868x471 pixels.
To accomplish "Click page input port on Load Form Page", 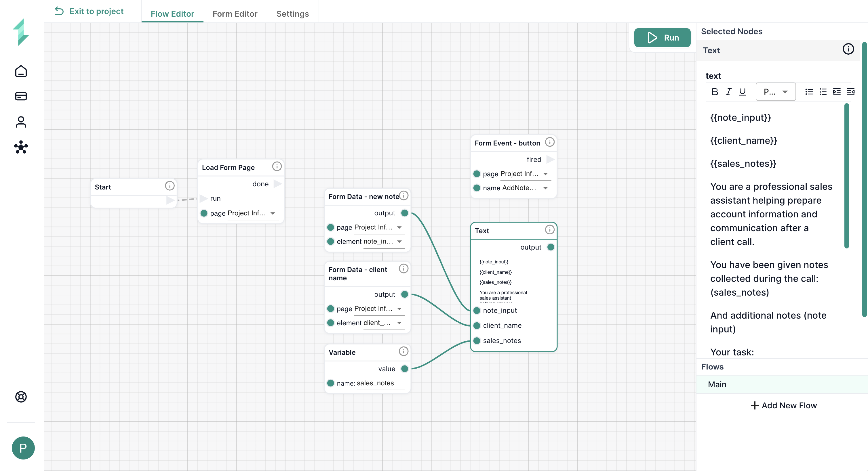I will click(204, 213).
